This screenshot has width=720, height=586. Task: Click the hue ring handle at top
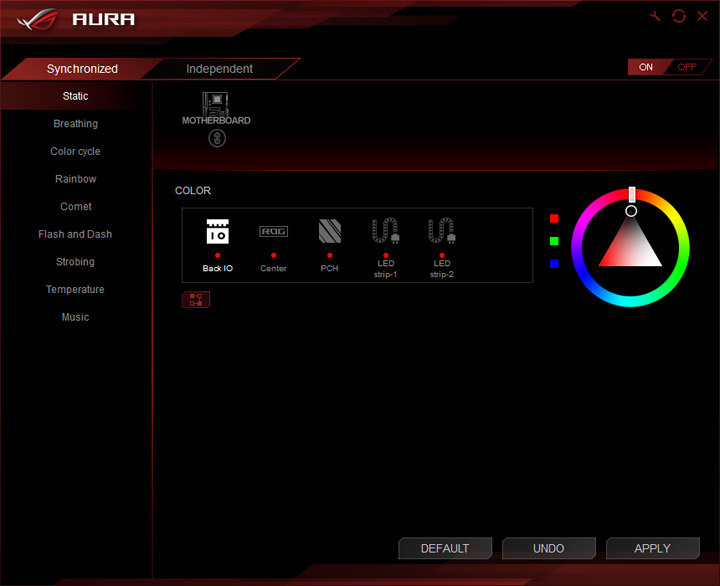pos(632,194)
